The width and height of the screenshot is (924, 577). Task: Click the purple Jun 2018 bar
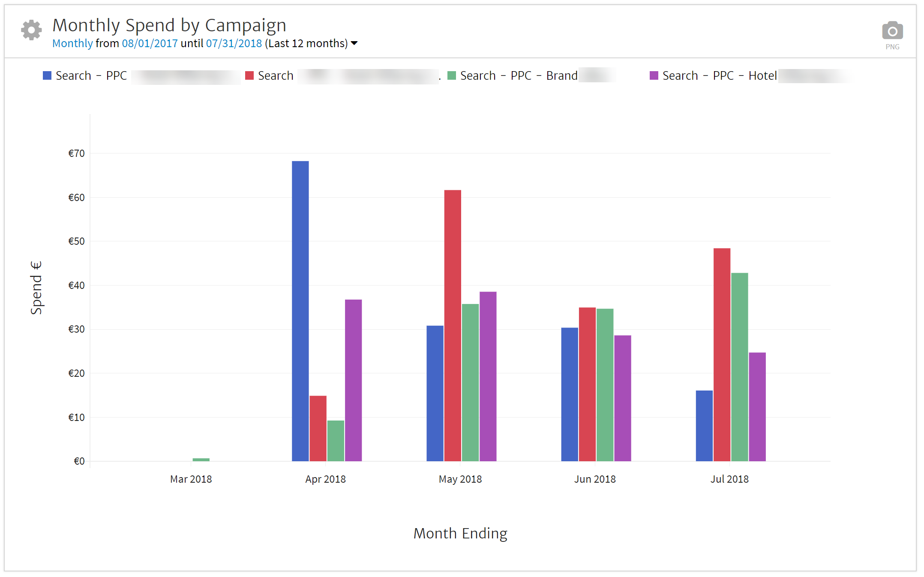click(622, 398)
